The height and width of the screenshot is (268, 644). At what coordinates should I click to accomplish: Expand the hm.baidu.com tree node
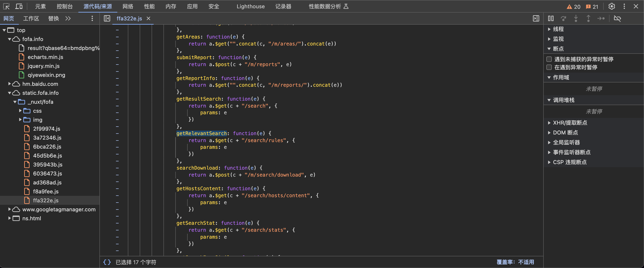[x=9, y=84]
